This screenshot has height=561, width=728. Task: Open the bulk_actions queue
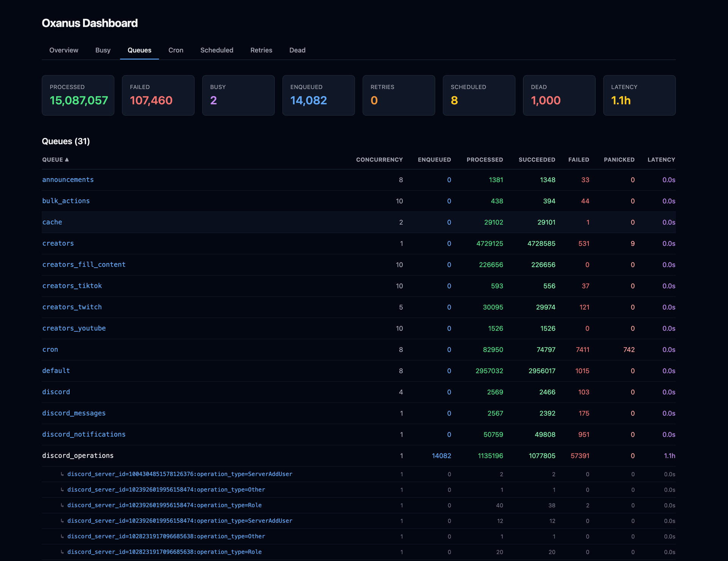point(66,201)
